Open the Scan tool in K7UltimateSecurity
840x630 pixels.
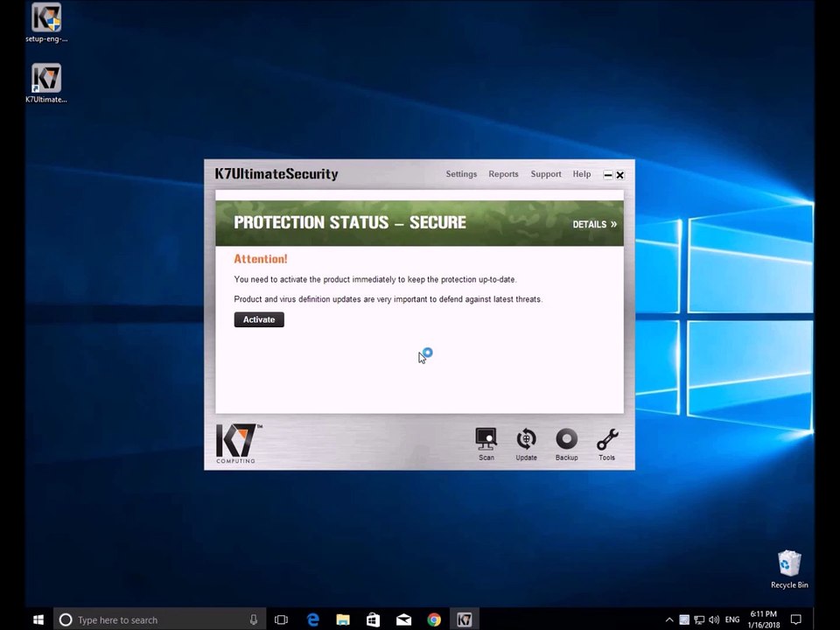(486, 444)
